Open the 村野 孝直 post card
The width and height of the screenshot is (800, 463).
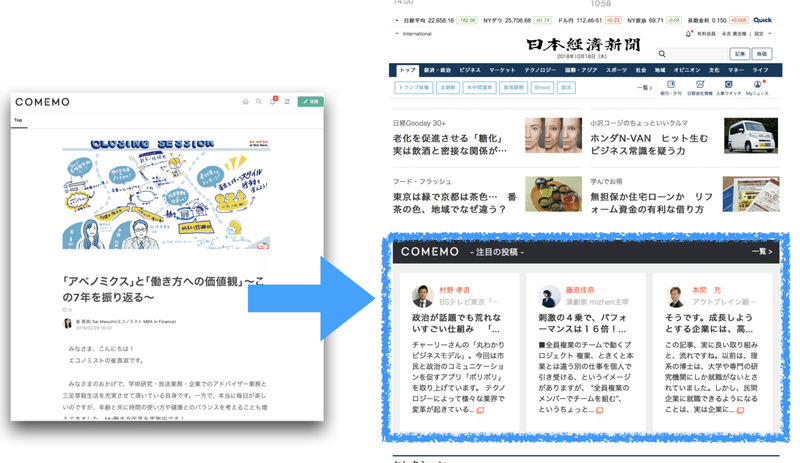(459, 352)
